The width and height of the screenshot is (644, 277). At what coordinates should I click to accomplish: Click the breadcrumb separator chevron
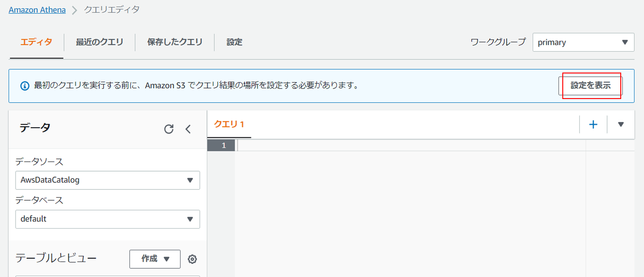coord(74,10)
